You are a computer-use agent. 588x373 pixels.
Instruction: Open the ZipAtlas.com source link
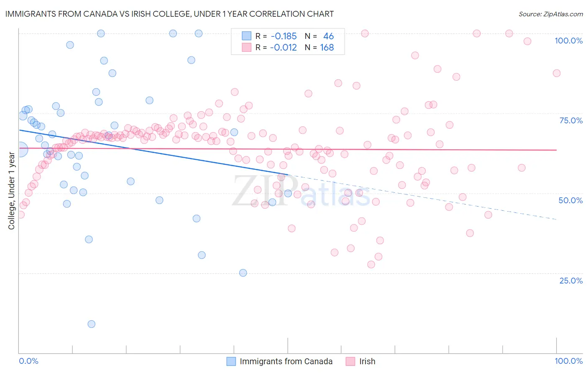551,14
